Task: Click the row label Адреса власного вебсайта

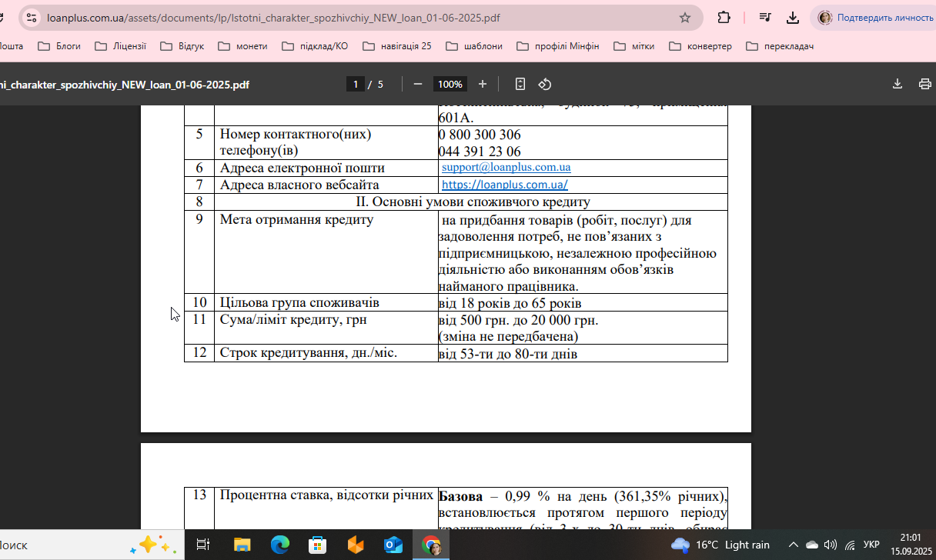Action: pyautogui.click(x=299, y=185)
